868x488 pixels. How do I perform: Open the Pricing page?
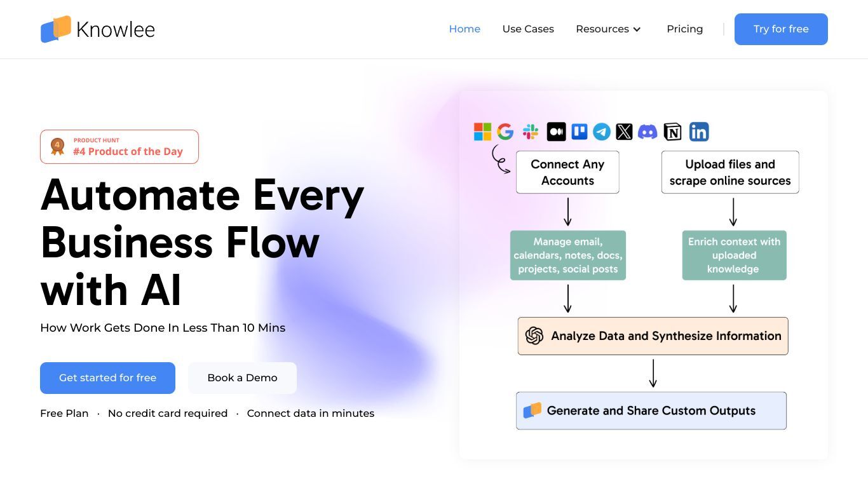tap(684, 29)
